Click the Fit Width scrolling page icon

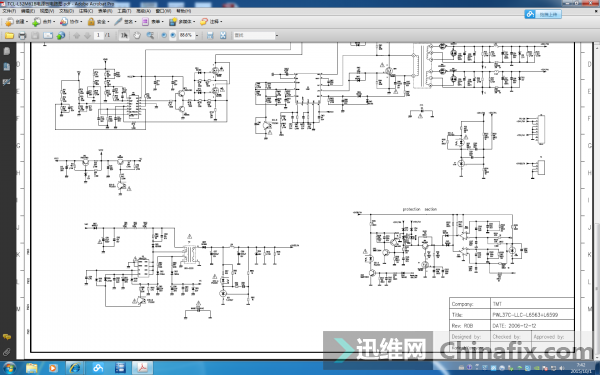pos(210,36)
